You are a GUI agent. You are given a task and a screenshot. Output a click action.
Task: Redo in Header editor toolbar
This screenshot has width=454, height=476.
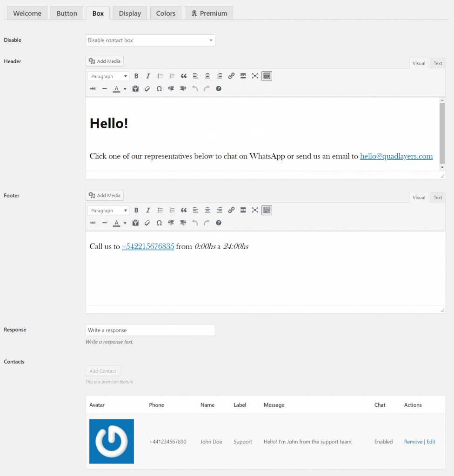coord(207,89)
